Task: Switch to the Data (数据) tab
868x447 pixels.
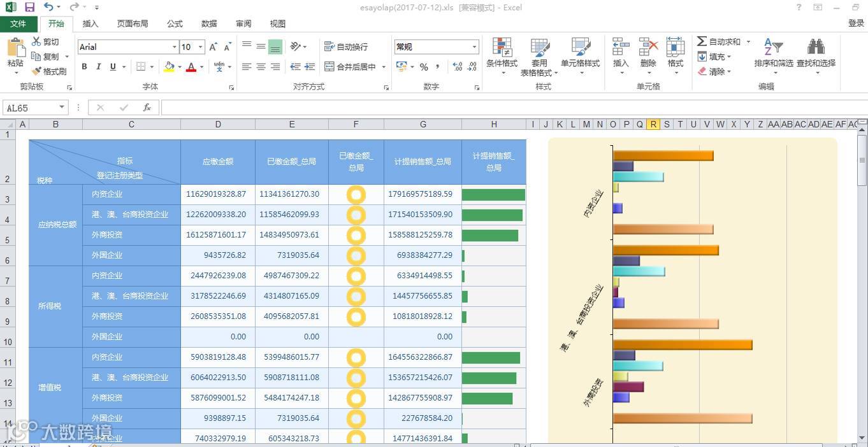Action: click(209, 24)
